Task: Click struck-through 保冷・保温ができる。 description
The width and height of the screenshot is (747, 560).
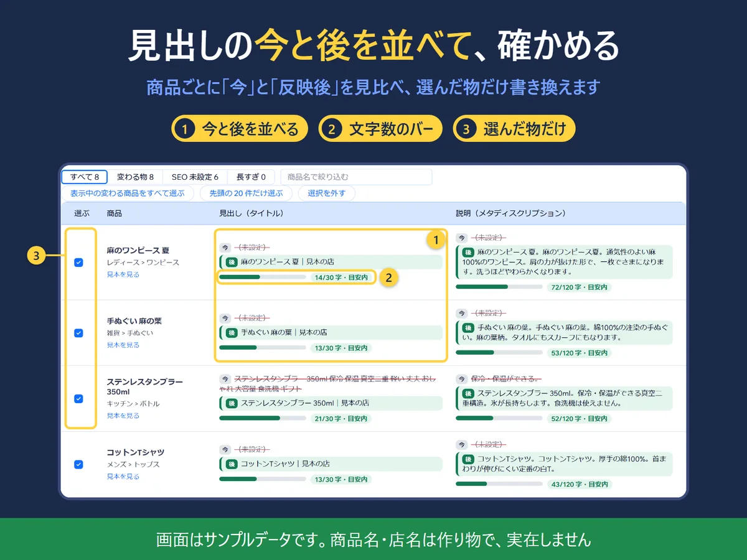Action: point(505,378)
